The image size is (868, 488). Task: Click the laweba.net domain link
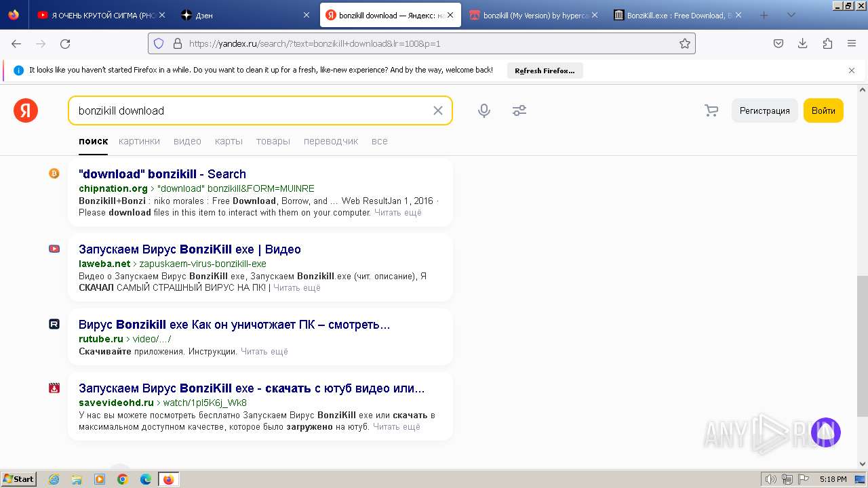tap(104, 264)
